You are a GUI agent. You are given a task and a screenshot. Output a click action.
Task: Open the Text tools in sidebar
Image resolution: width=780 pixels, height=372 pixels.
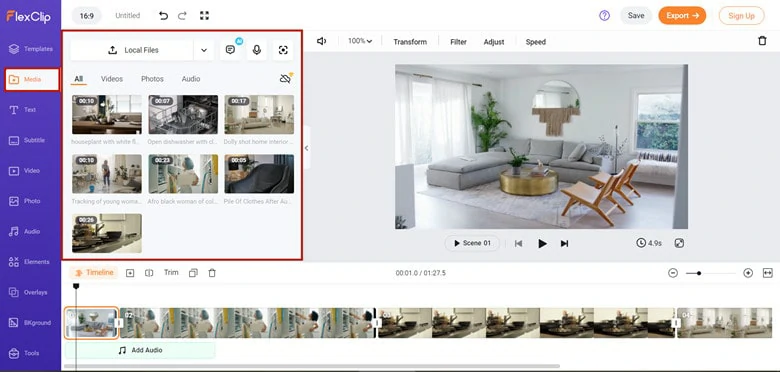pos(22,110)
